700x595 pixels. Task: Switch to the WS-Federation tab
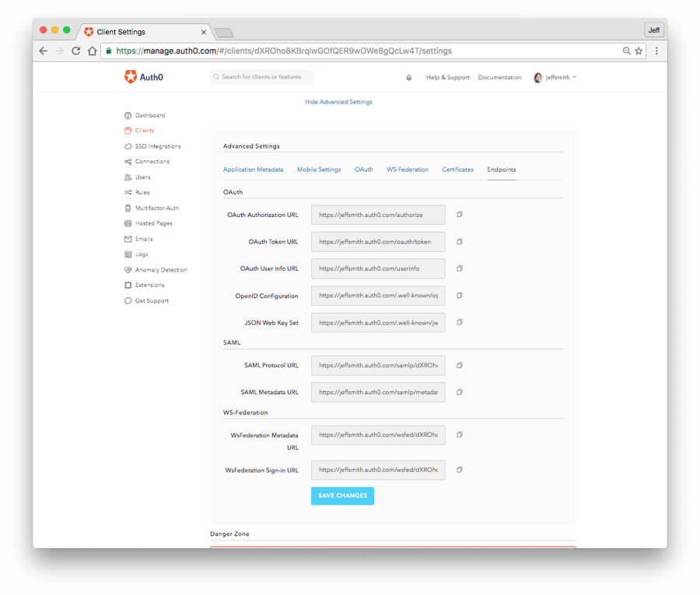[x=407, y=170]
